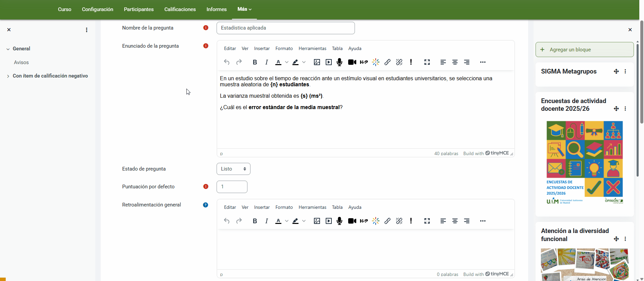
Task: Open Formato menu in Enunciado editor
Action: (x=284, y=48)
